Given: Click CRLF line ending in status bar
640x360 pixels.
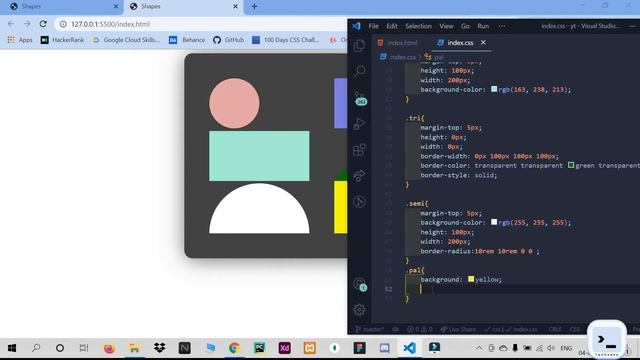Looking at the screenshot, I should 555,329.
